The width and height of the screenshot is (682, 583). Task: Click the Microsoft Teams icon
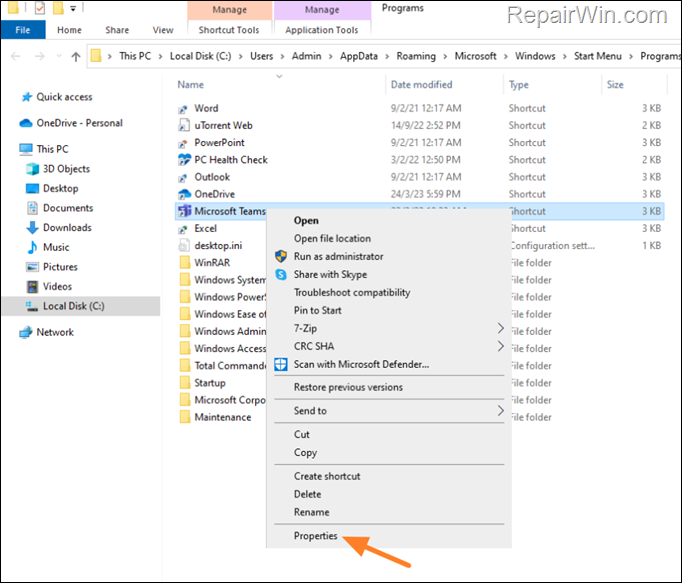pyautogui.click(x=184, y=211)
